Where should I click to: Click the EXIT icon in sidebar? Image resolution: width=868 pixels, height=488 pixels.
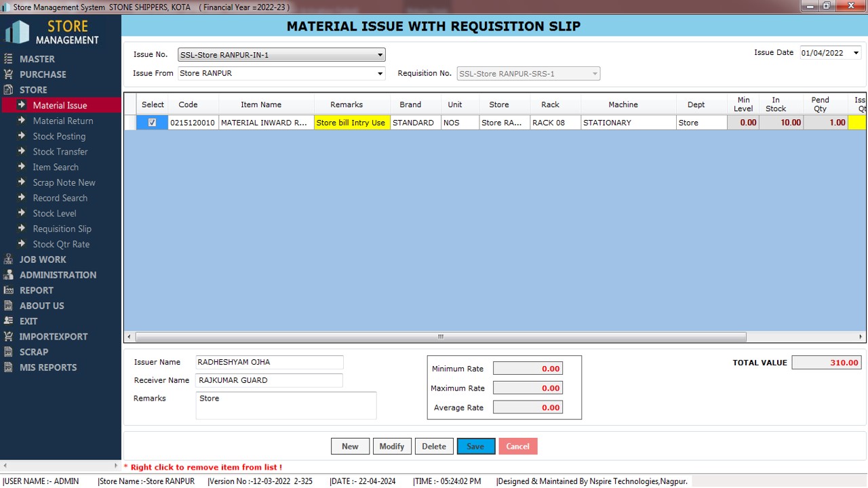[x=8, y=321]
